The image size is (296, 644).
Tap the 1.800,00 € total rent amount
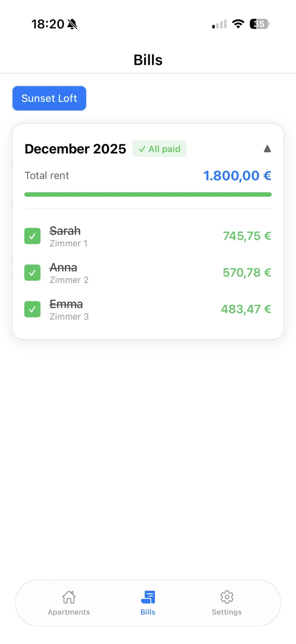(x=237, y=175)
